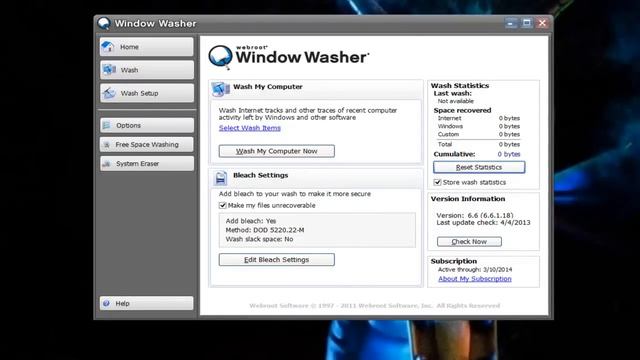Click the cumulative 0 bytes value
640x360 pixels.
pyautogui.click(x=509, y=154)
